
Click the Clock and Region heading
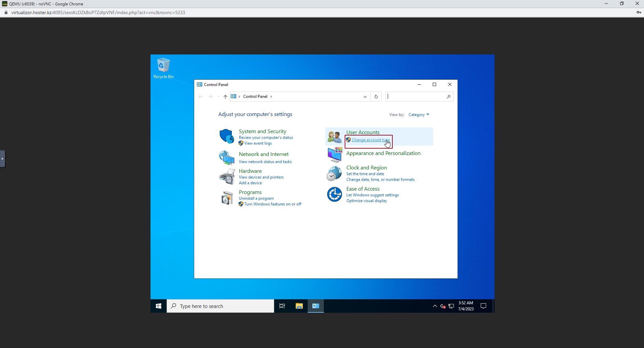[367, 168]
